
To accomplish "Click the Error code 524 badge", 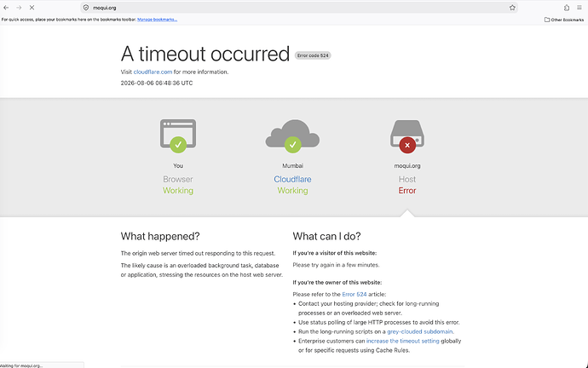I will click(x=313, y=55).
